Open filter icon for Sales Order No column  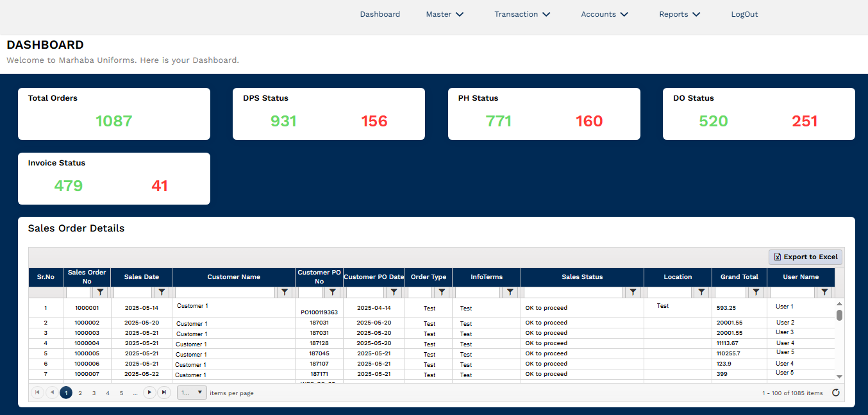[x=100, y=292]
